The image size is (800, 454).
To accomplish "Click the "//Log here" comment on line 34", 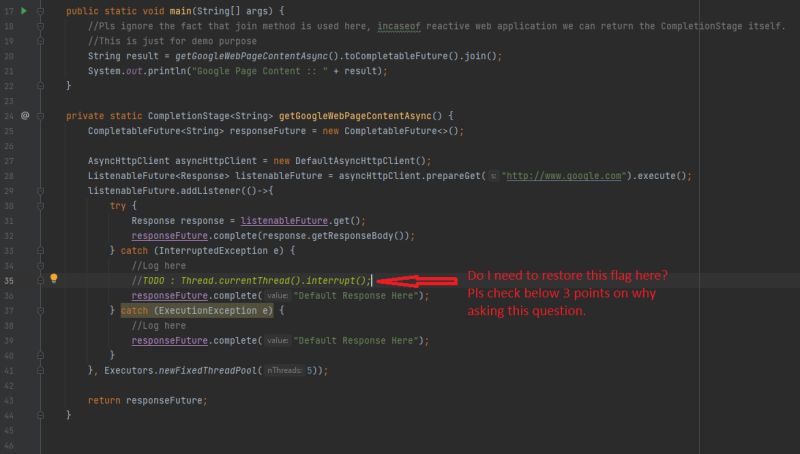I will (x=159, y=266).
